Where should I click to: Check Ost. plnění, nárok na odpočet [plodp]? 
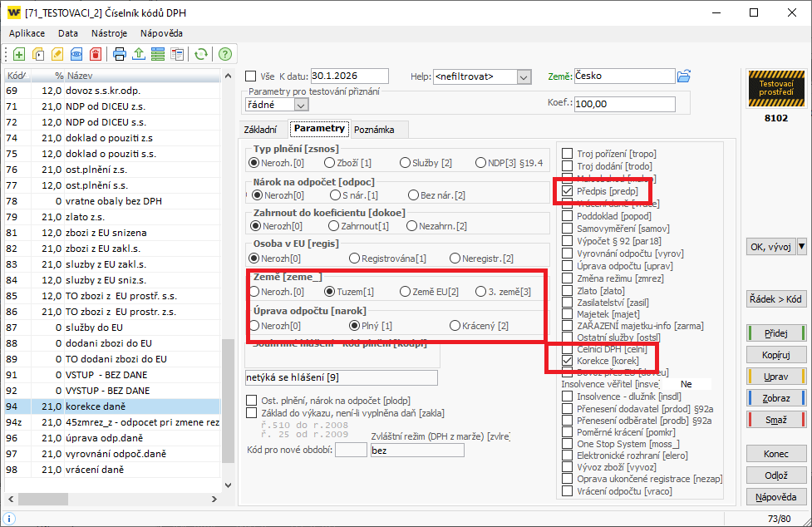[252, 400]
